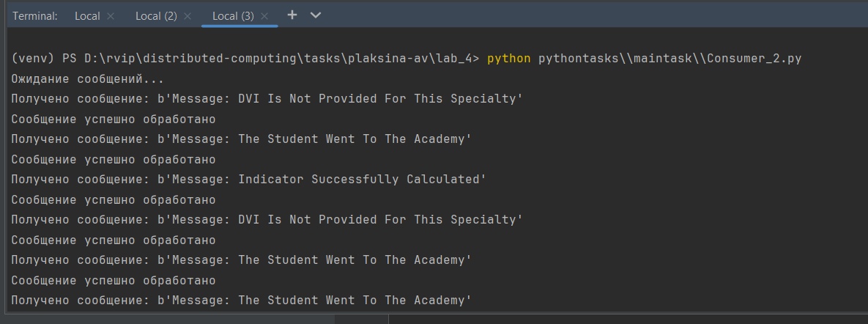Viewport: 868px width, 324px height.
Task: Close the Local (2) terminal tab
Action: (188, 16)
